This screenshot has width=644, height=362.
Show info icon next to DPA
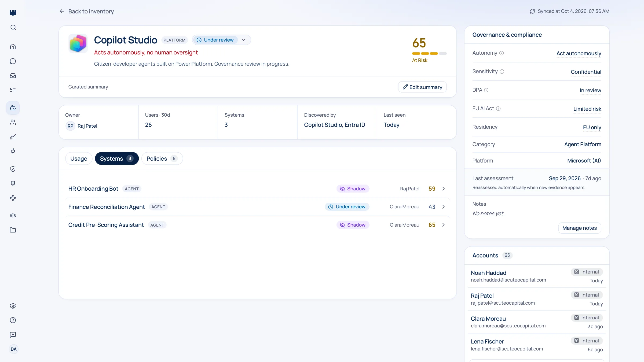click(486, 90)
